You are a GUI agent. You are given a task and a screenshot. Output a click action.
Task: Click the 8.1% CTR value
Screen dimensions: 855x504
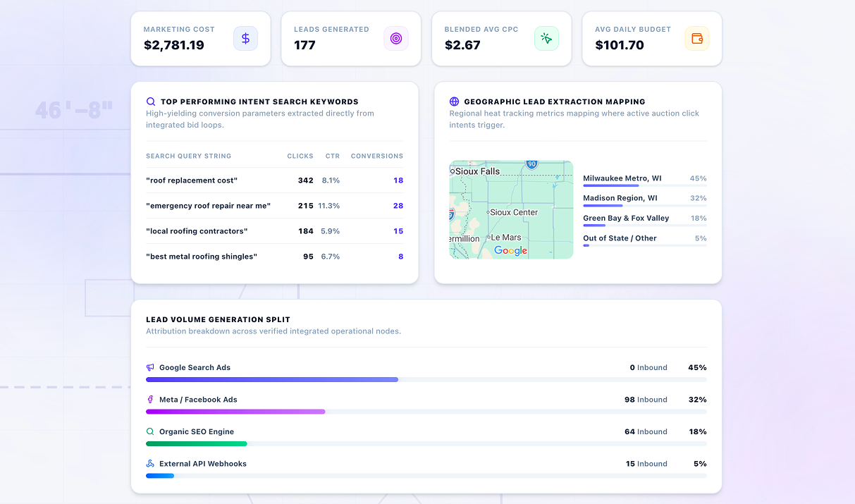tap(331, 180)
